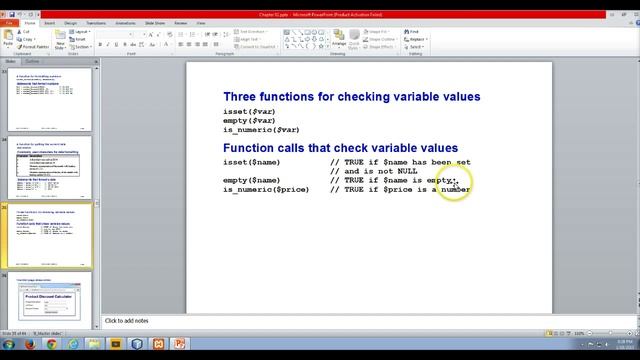Click Convert to SmartArt button
Screen dimensions: 640x360
click(x=256, y=47)
